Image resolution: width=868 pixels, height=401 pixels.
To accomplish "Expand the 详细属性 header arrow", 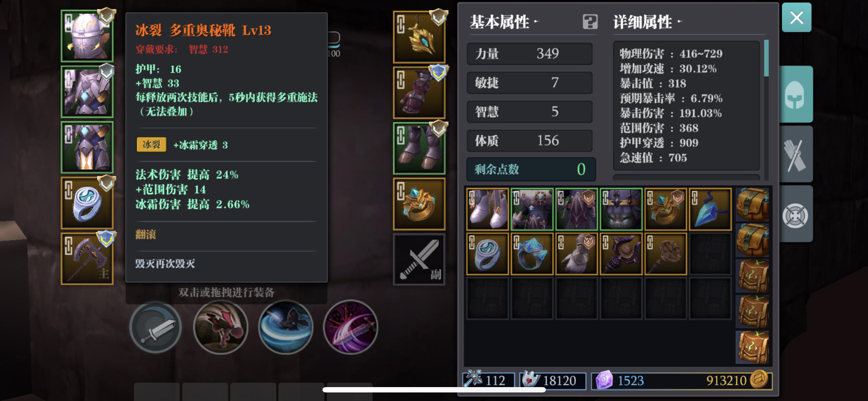I will coord(680,22).
